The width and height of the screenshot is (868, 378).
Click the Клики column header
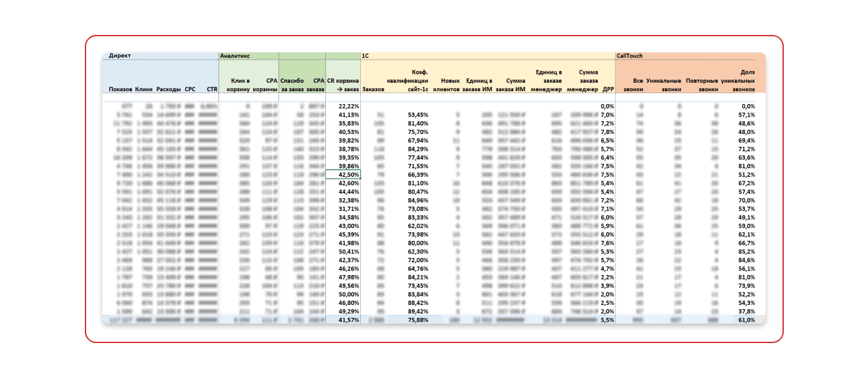pyautogui.click(x=144, y=89)
